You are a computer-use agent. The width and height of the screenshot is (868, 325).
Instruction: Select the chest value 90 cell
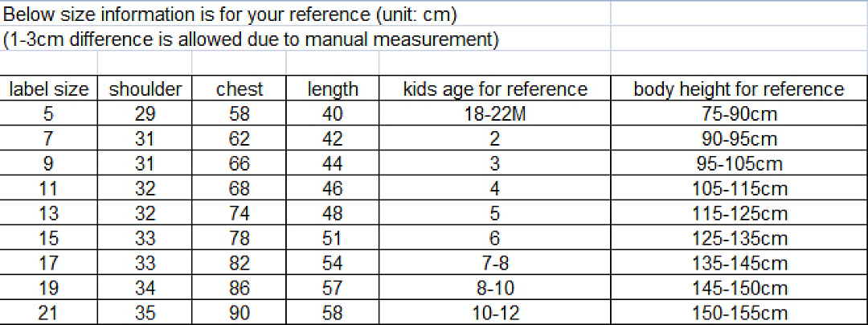coord(240,313)
